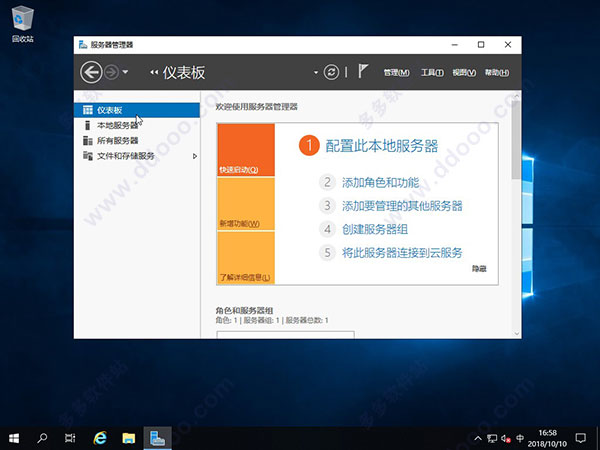Go back with the back arrow button
Screen dimensions: 600x450
coord(91,72)
